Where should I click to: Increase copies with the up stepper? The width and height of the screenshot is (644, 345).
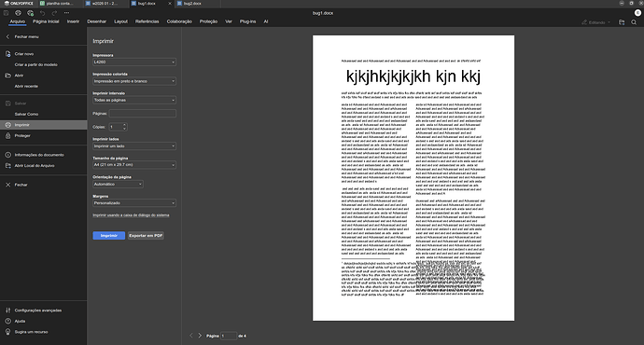[125, 125]
